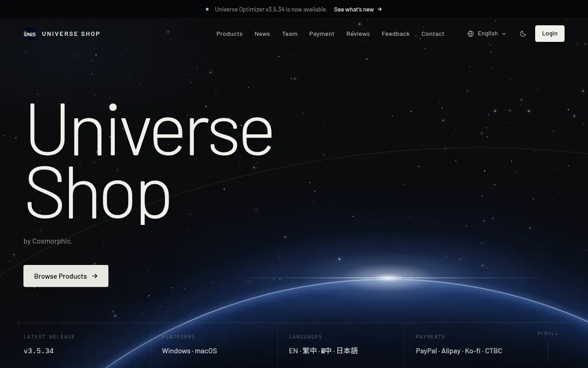Click the v3.5.34 latest release value
Viewport: 588px width, 368px height.
[39, 351]
